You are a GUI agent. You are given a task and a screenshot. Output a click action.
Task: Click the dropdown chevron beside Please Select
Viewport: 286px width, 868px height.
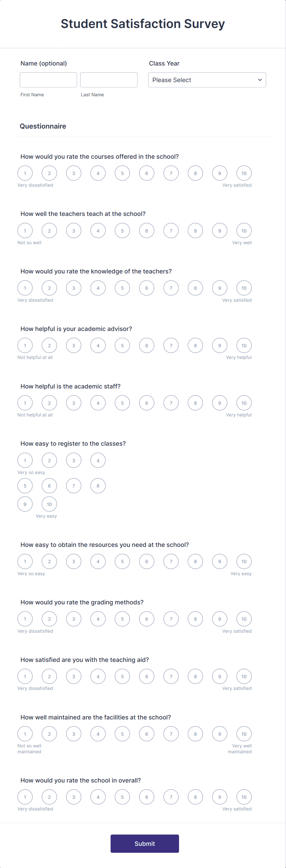(260, 80)
